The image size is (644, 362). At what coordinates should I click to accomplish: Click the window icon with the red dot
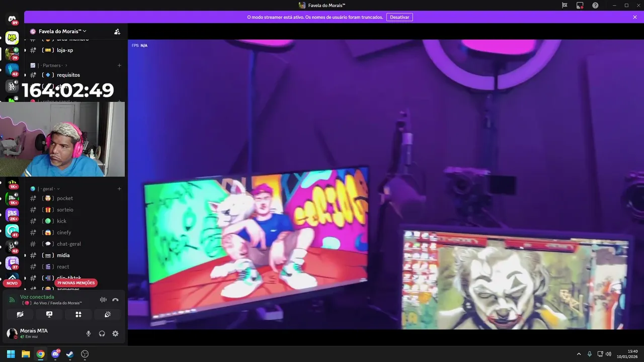coord(580,5)
